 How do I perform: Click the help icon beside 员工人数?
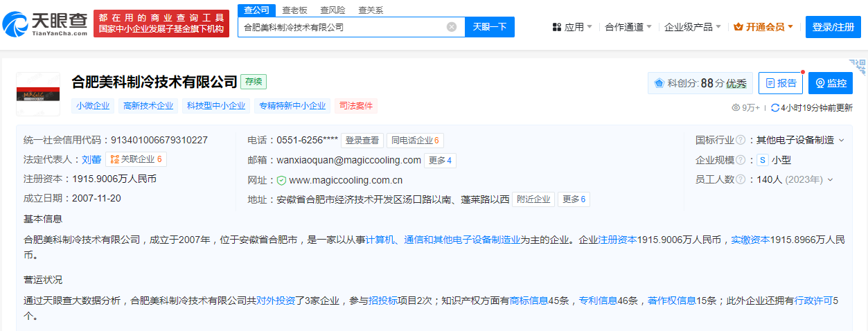[741, 179]
